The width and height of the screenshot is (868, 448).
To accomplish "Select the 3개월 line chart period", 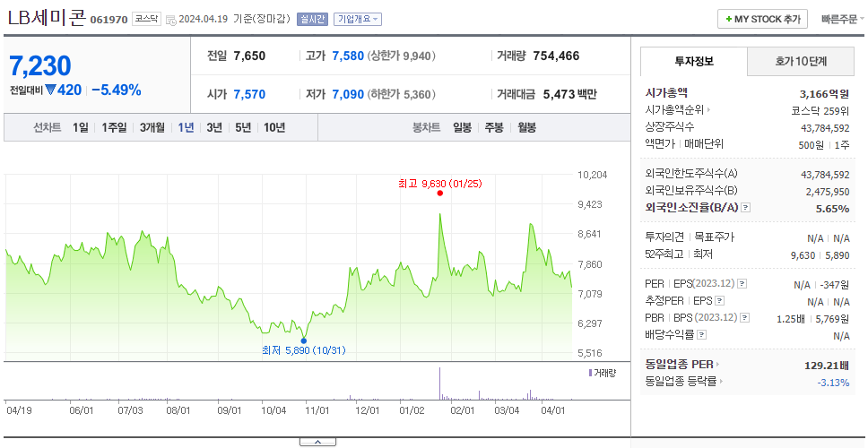I will (x=152, y=128).
